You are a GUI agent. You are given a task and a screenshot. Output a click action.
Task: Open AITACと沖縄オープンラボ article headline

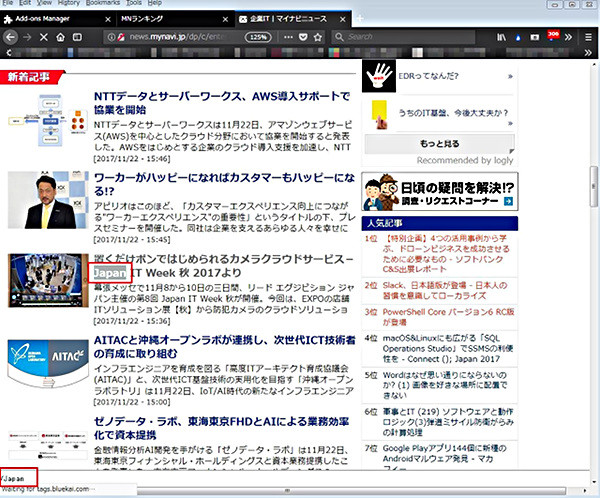point(225,347)
